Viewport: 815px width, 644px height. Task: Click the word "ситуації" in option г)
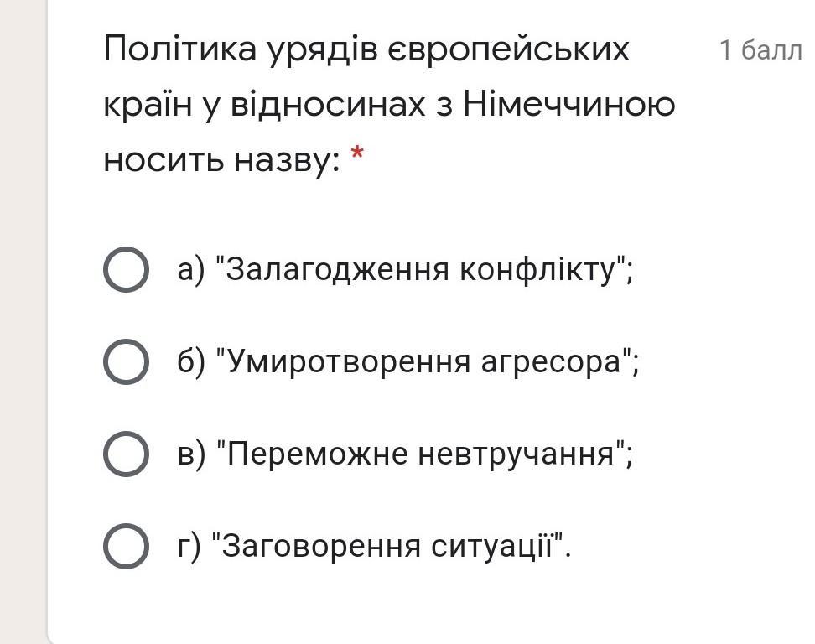click(x=496, y=546)
